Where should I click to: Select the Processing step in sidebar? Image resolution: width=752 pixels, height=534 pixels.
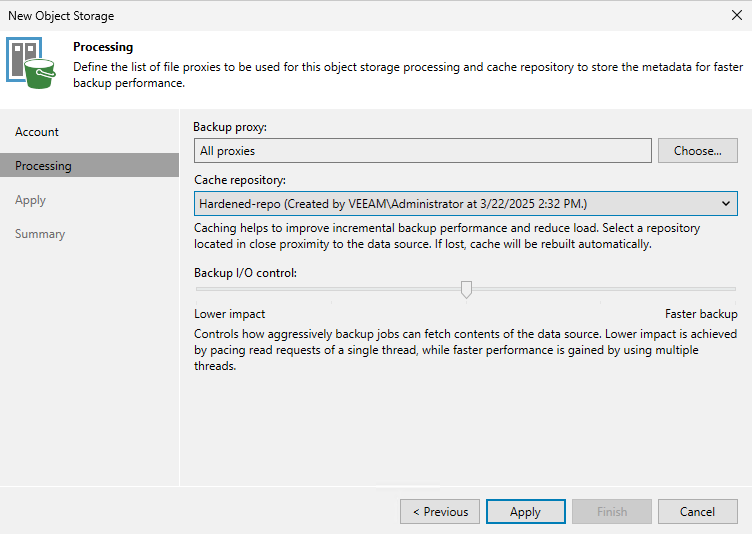(x=89, y=166)
